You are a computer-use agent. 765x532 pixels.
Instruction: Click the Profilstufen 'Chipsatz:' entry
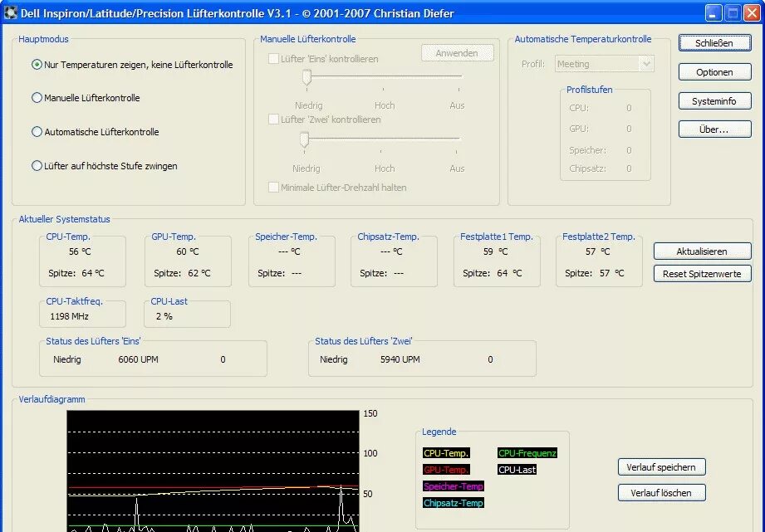click(x=588, y=168)
